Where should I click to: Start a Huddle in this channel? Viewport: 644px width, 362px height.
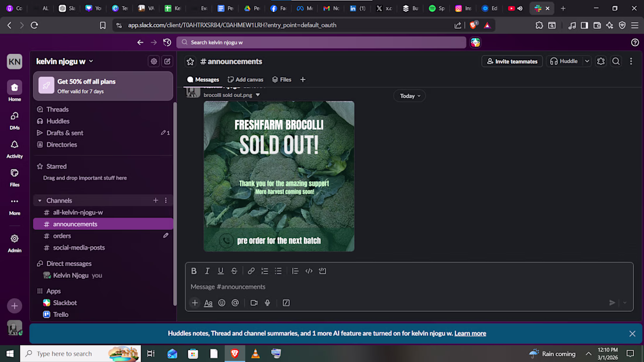pos(564,61)
